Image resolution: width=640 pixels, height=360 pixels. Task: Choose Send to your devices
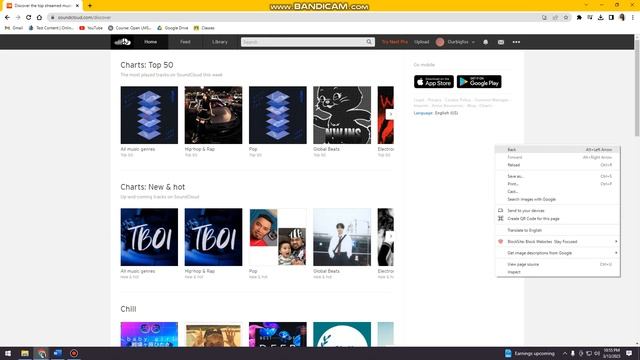tap(558, 211)
